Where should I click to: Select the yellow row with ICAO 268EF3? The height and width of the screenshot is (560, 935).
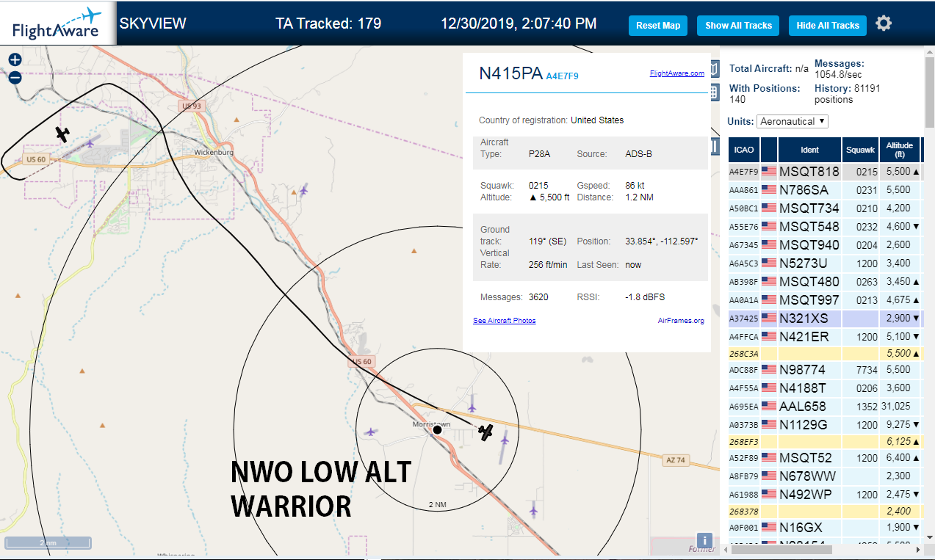(826, 441)
